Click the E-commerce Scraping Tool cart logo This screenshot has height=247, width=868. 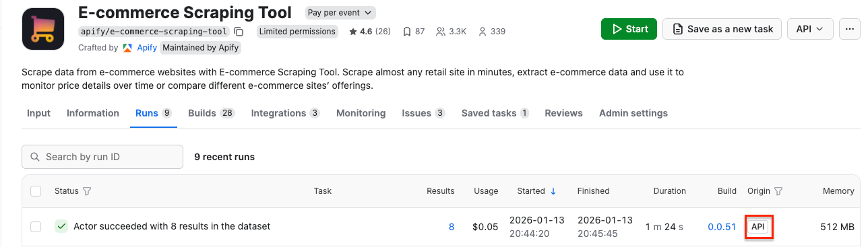[x=43, y=29]
